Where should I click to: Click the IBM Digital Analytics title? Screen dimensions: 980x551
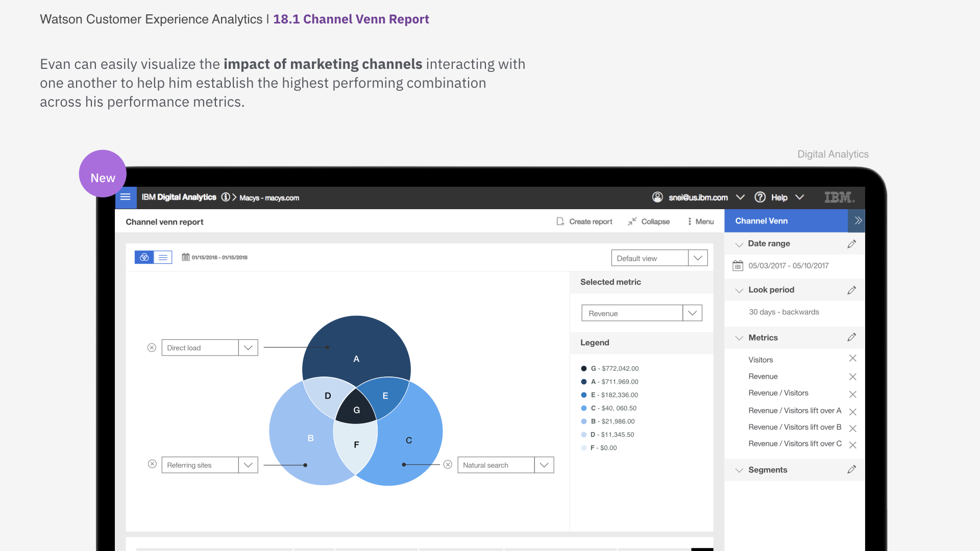pyautogui.click(x=179, y=197)
